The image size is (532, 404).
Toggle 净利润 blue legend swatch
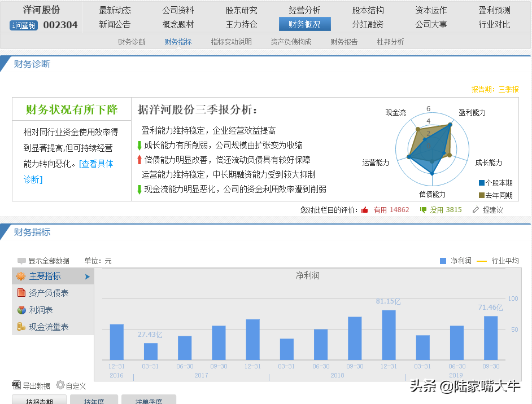click(443, 261)
